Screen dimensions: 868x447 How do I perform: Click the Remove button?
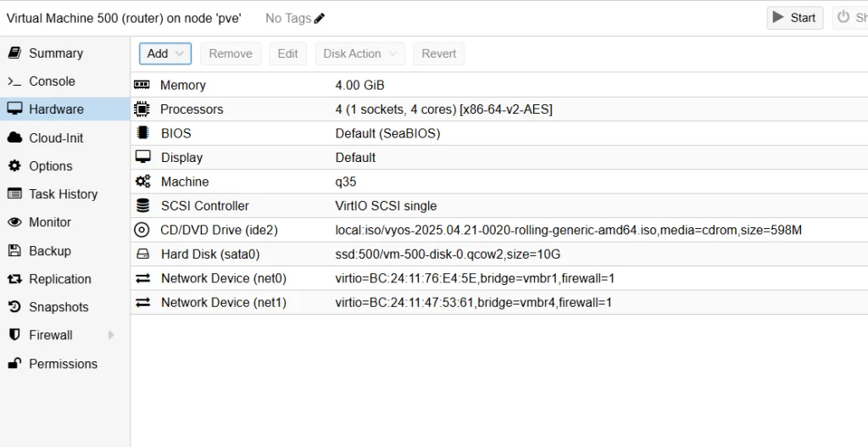[231, 53]
